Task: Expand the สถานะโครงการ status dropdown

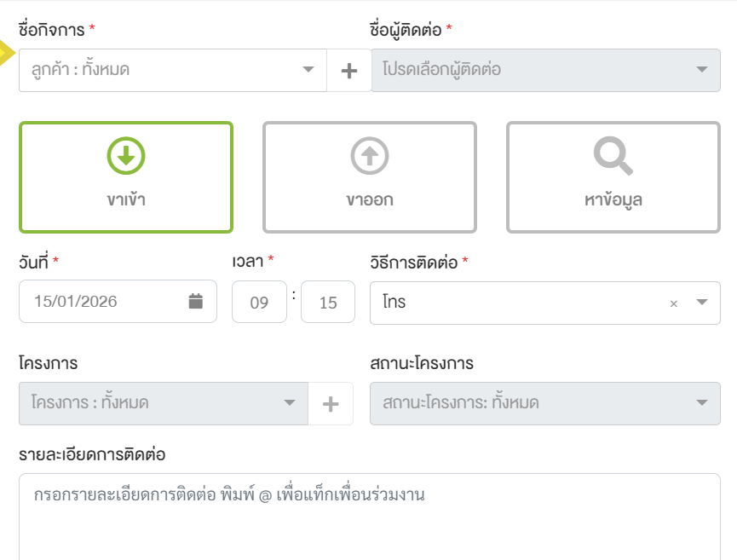Action: [x=545, y=403]
